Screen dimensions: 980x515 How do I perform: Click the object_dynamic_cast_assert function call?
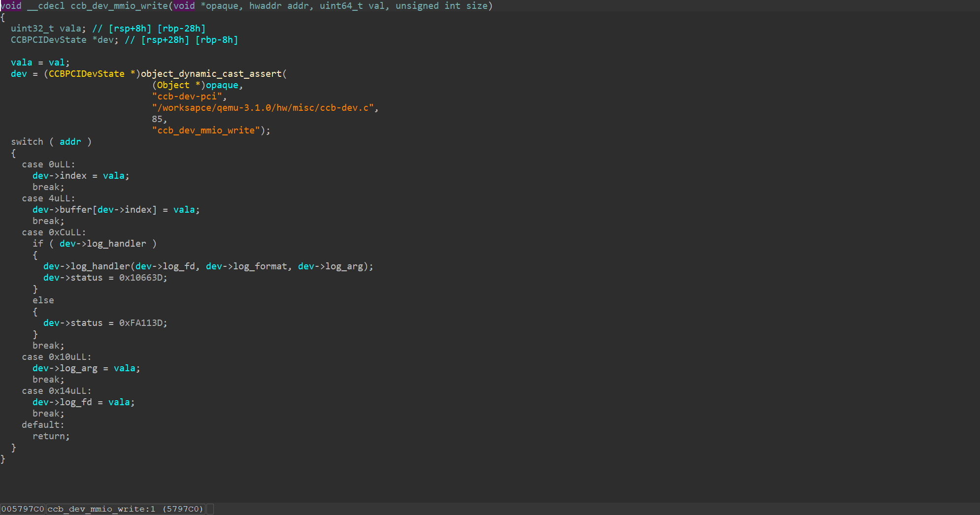211,74
